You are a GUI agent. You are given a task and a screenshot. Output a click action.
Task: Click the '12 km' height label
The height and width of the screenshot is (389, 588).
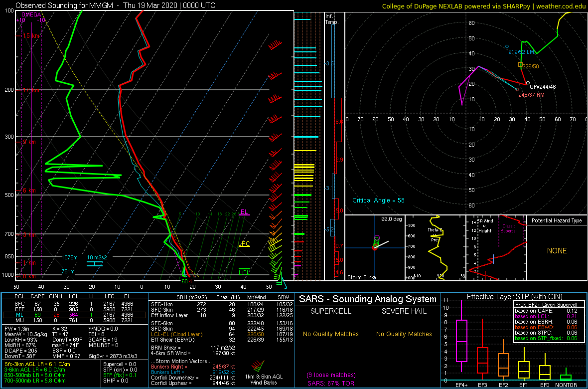pyautogui.click(x=31, y=90)
